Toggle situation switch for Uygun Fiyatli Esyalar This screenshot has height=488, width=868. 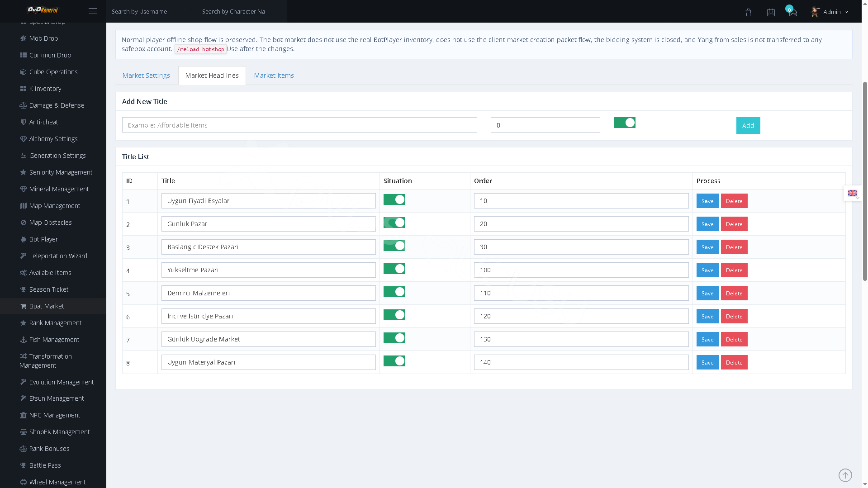pos(394,199)
